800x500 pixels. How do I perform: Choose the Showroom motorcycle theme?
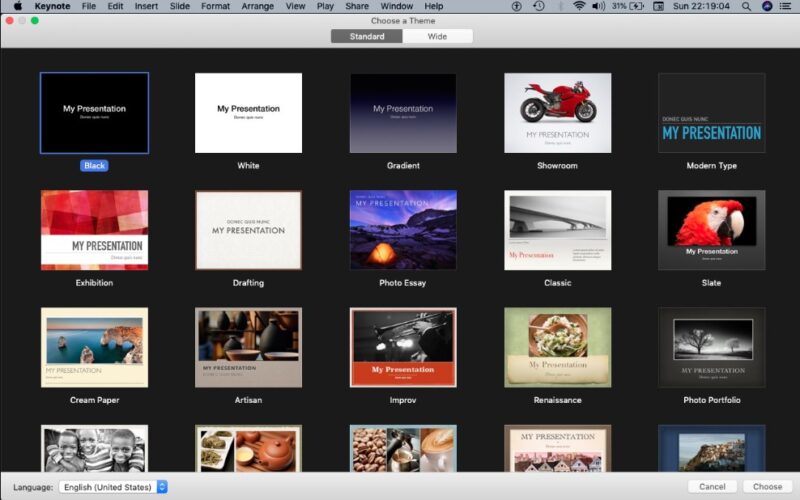(557, 113)
